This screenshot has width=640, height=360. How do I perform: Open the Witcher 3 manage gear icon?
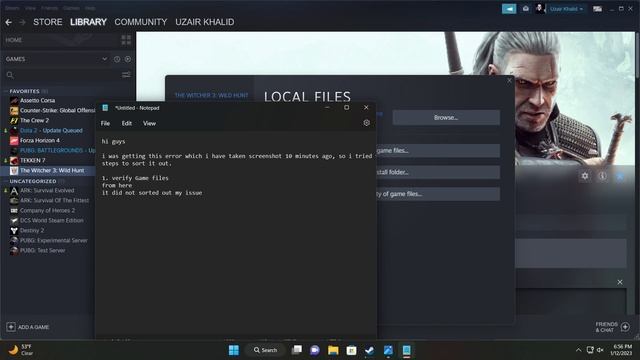(x=585, y=176)
